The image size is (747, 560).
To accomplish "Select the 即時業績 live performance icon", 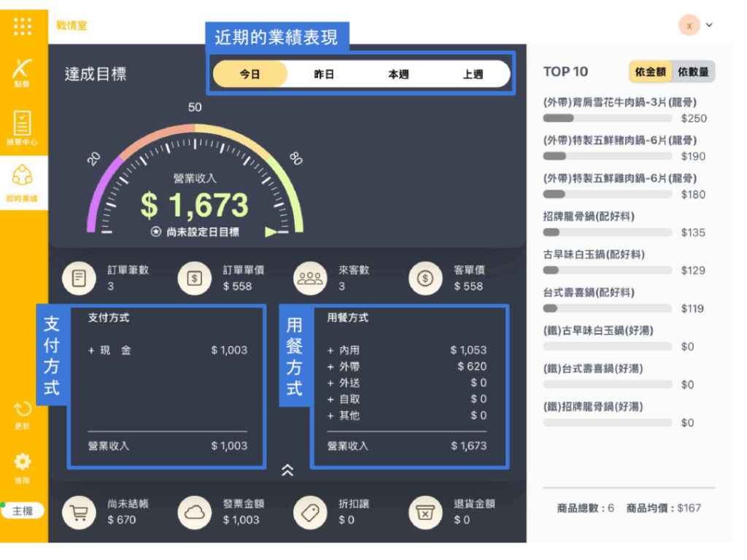I will tap(23, 181).
